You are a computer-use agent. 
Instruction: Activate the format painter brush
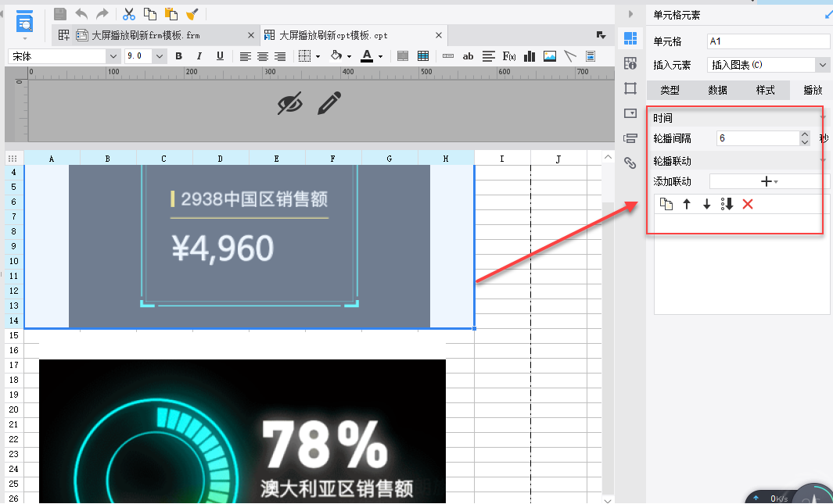(192, 14)
